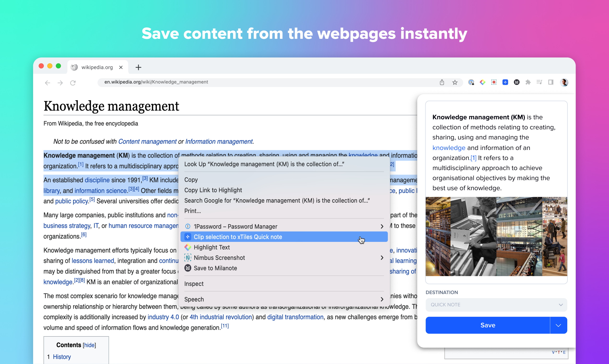The width and height of the screenshot is (609, 364).
Task: Expand the Save button options arrow
Action: (558, 325)
